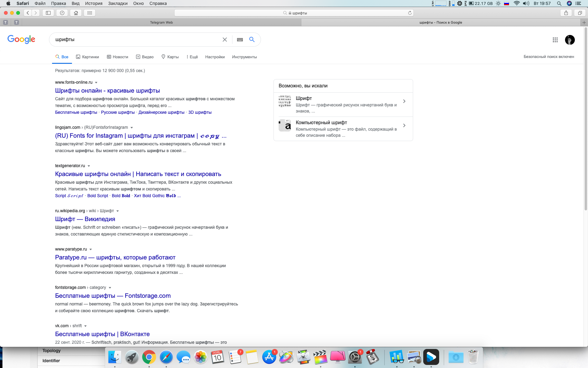Click the Safari address bar
588x368 pixels.
tap(294, 13)
